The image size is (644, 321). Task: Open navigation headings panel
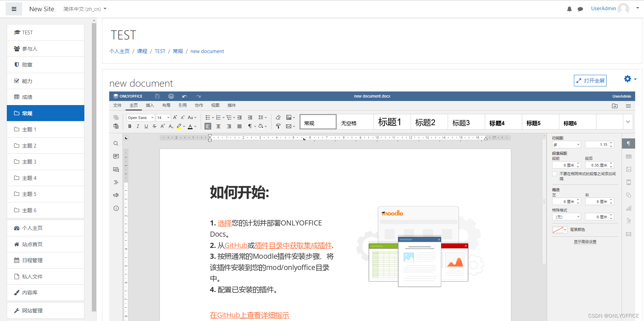coord(116,182)
